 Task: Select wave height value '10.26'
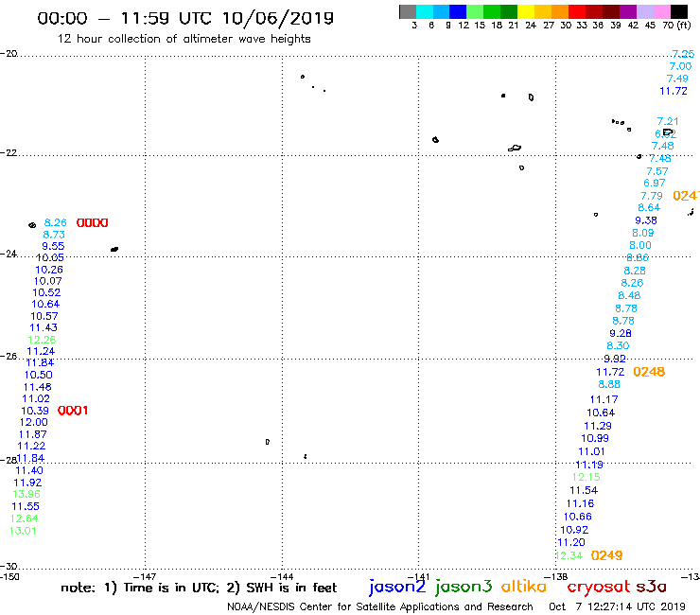pos(49,270)
